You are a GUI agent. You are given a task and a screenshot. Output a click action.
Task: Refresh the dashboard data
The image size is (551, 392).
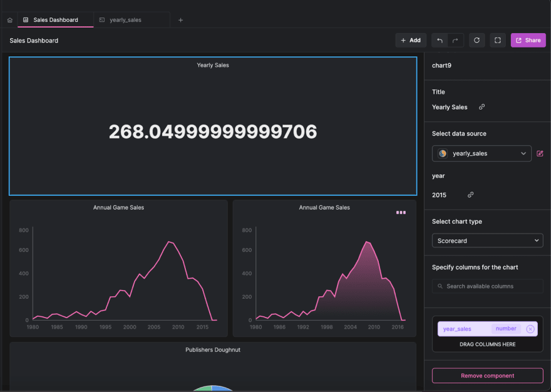pyautogui.click(x=476, y=41)
